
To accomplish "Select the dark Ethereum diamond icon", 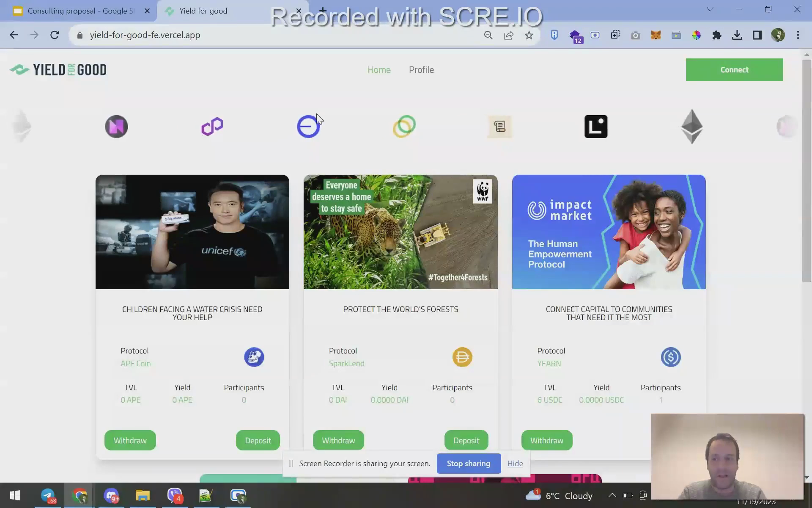I will (692, 126).
